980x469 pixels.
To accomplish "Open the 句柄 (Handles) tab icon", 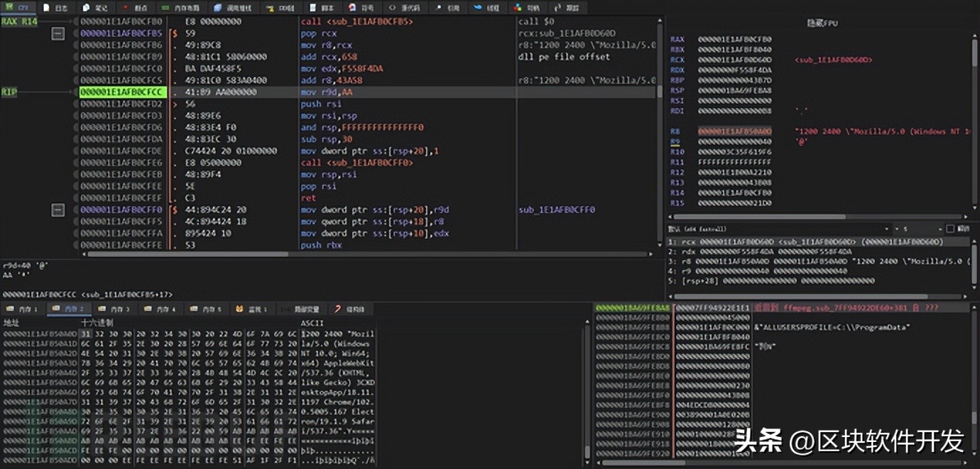I will (x=516, y=8).
